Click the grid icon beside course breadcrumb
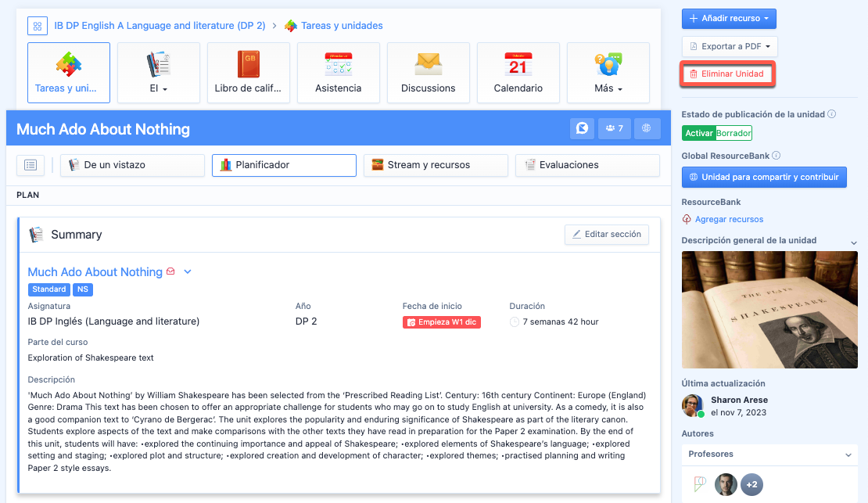 coord(38,26)
